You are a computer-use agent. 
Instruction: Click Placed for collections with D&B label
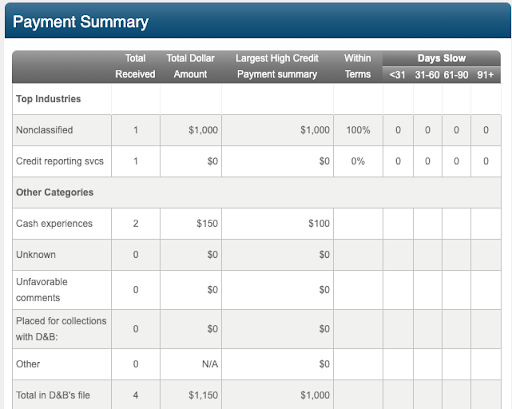click(61, 329)
